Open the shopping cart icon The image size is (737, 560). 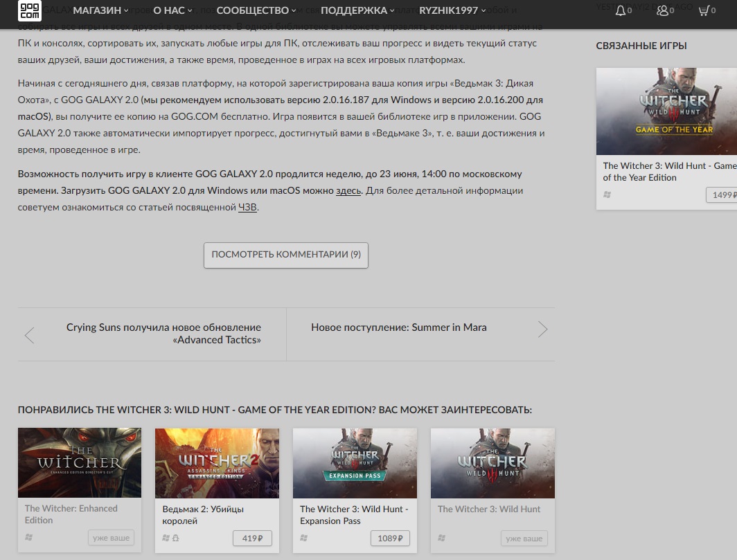coord(704,10)
